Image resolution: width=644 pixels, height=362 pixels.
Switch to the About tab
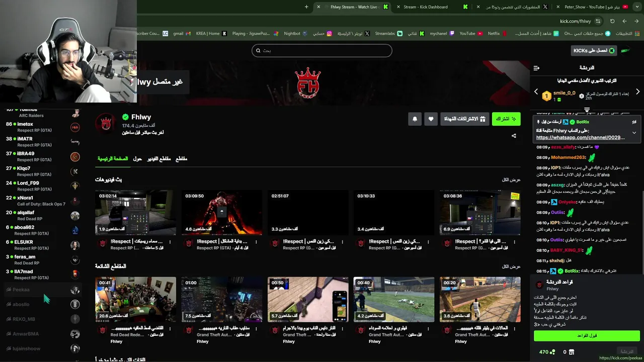point(137,159)
